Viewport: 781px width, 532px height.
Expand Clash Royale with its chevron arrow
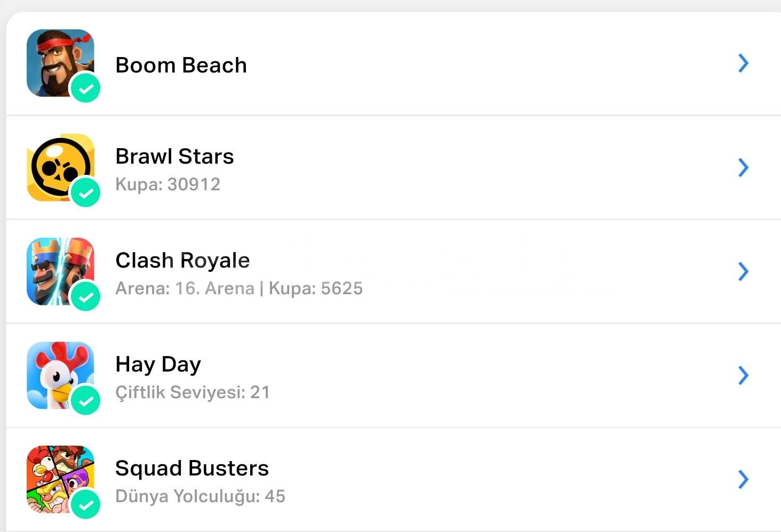point(743,271)
